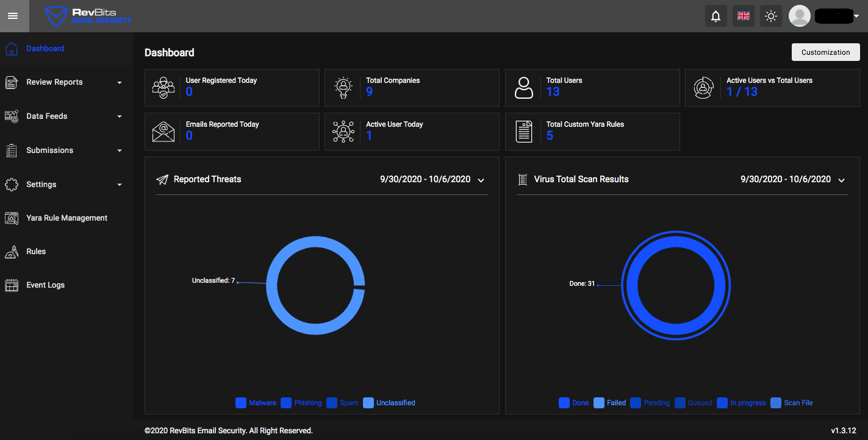Open Virus Total date range dropdown
Screen dimensions: 868x440
pyautogui.click(x=841, y=180)
